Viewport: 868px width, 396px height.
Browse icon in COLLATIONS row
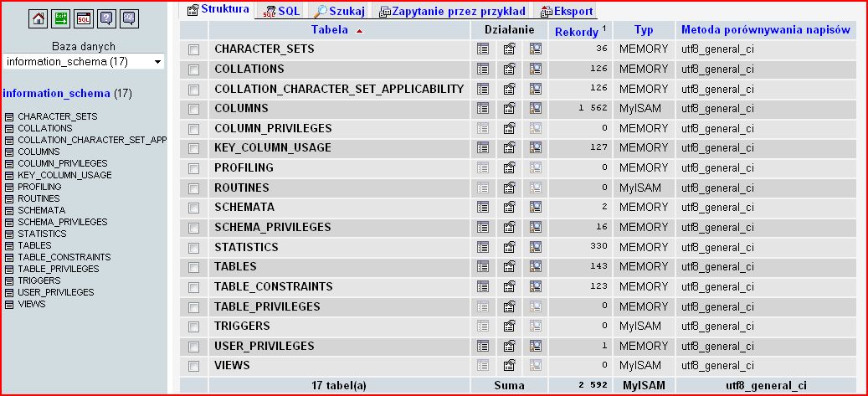click(483, 69)
